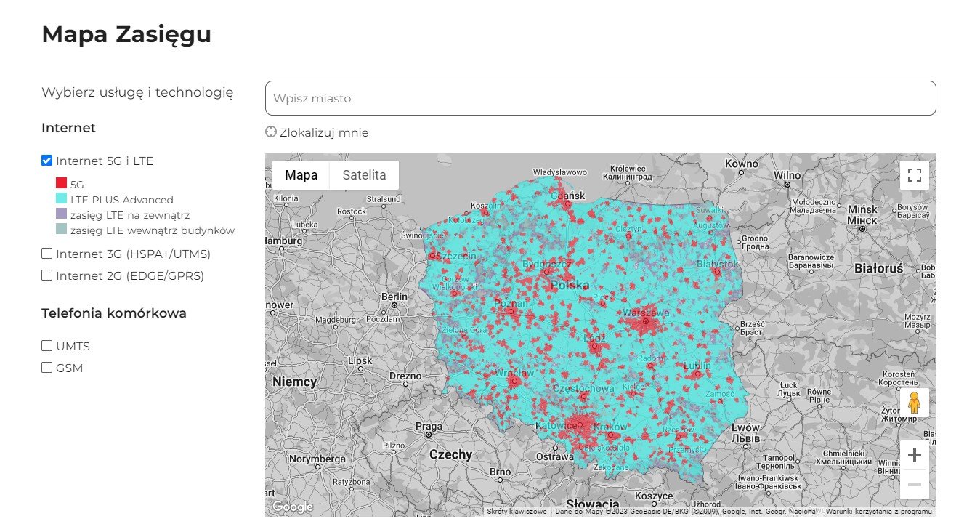Click the Lublin label on map
The image size is (980, 532).
click(x=697, y=366)
